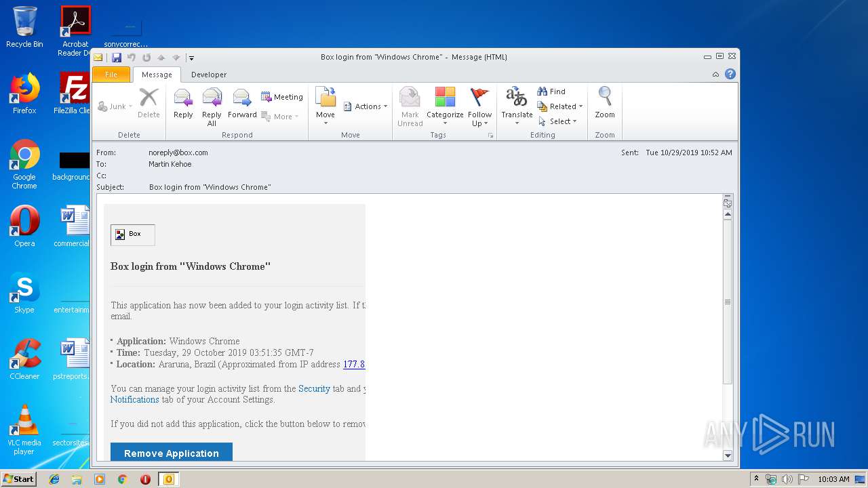Click the Outlook taskbar button

coord(168,479)
